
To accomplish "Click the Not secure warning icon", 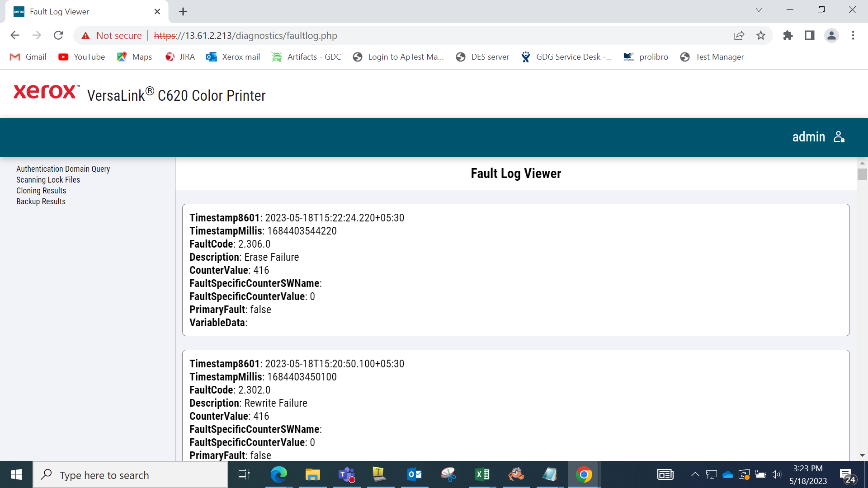I will (x=85, y=35).
